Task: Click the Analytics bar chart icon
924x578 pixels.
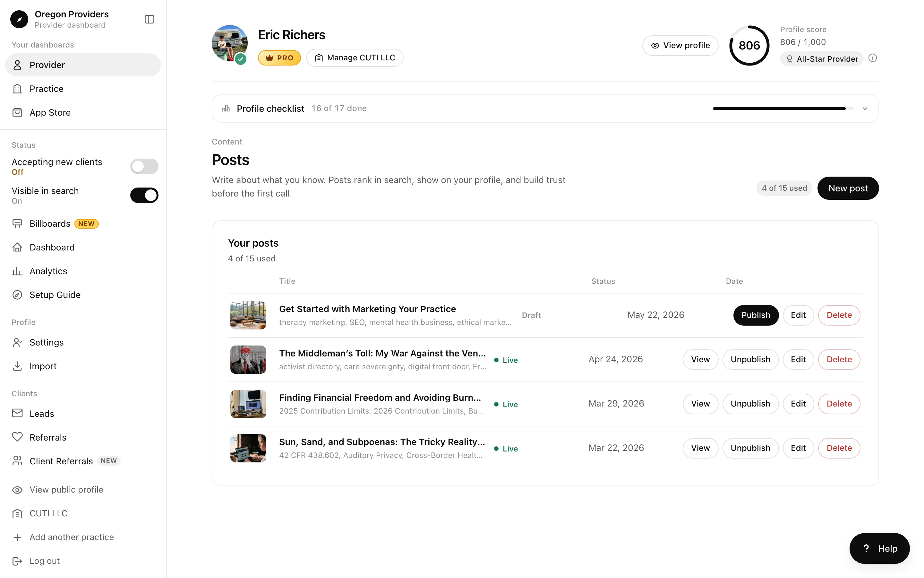Action: tap(17, 271)
